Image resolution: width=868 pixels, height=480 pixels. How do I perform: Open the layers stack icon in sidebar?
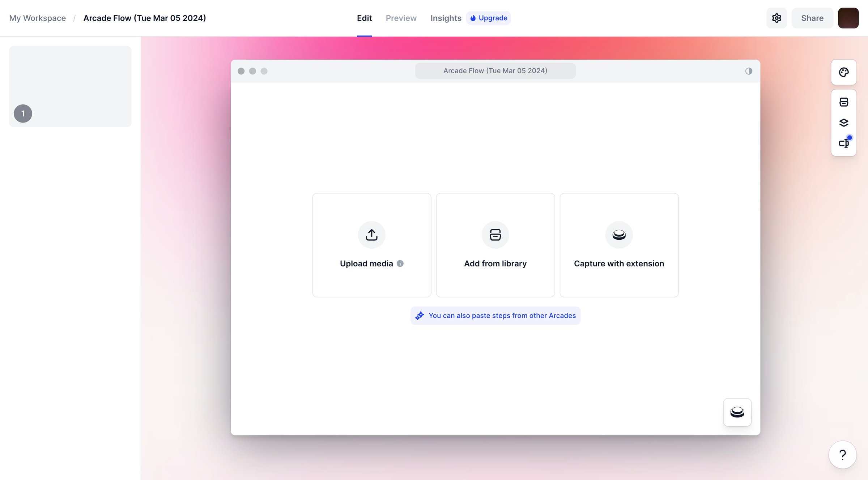(843, 123)
